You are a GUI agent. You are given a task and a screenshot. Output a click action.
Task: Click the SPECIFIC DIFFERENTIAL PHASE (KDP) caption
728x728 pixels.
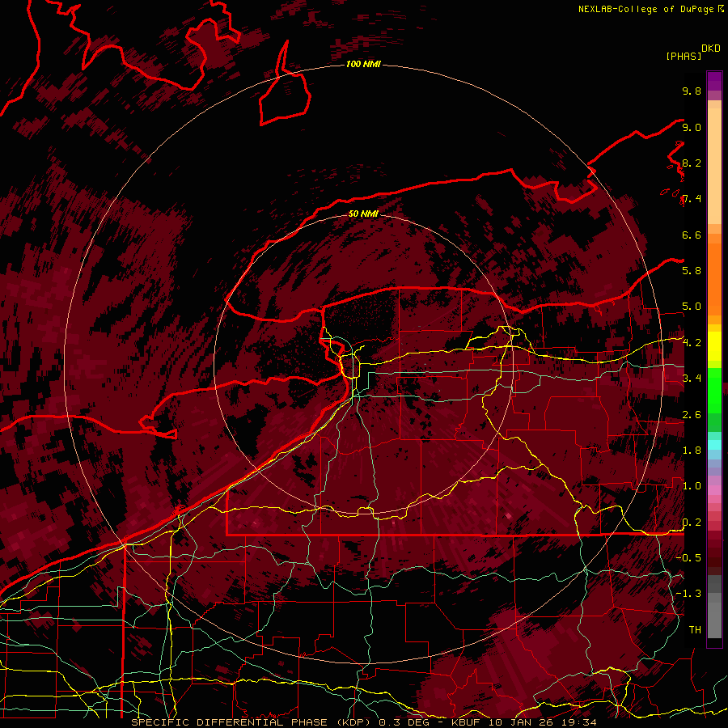click(x=252, y=722)
